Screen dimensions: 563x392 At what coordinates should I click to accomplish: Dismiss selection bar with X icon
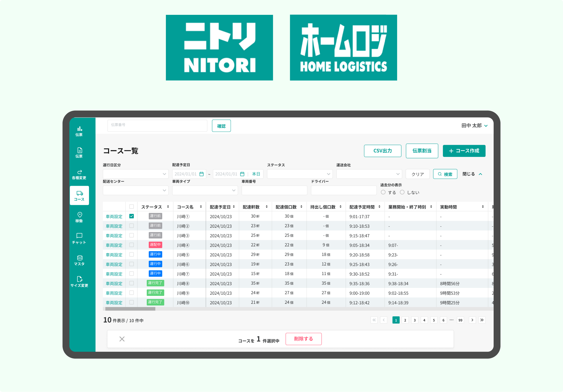click(122, 339)
